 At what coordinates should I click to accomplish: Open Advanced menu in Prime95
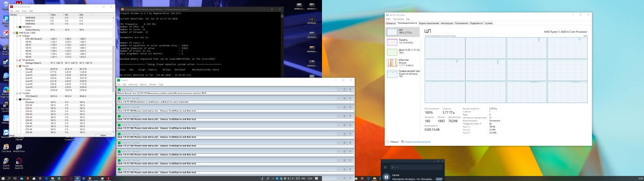133,84
